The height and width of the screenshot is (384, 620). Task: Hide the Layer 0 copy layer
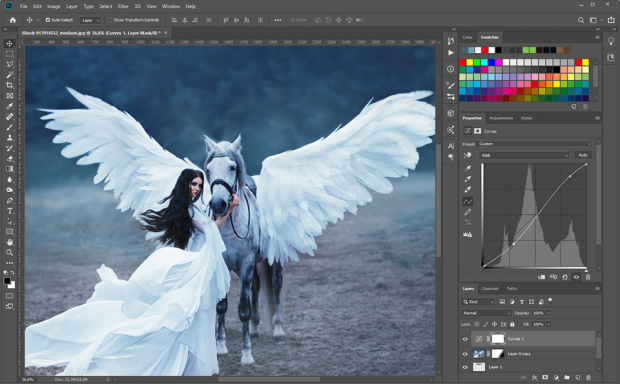click(465, 354)
